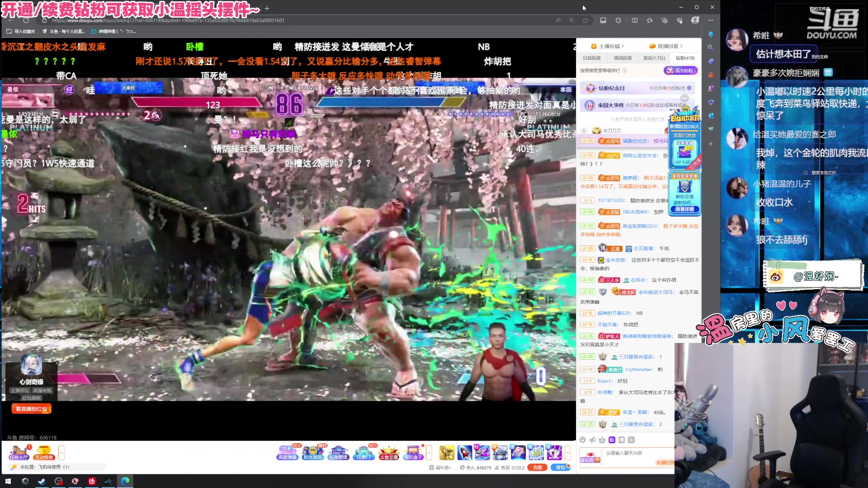Click the zoom icon in address bar
This screenshot has width=868, height=488.
pyautogui.click(x=572, y=20)
